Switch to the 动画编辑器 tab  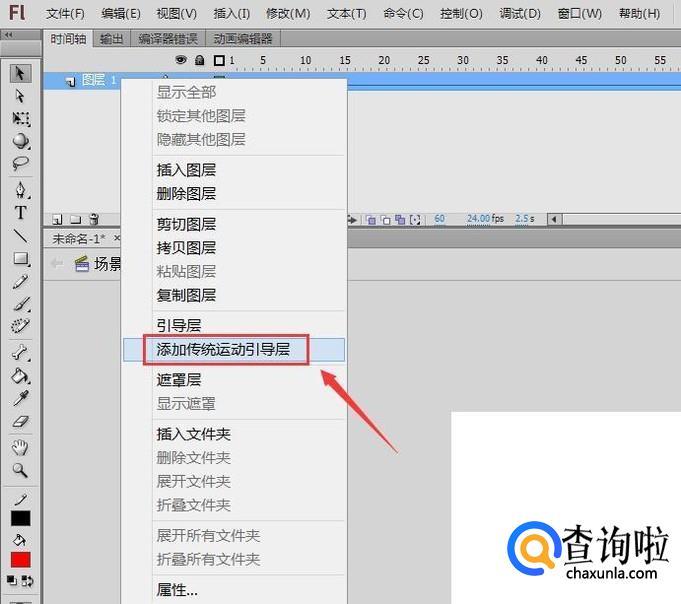tap(243, 39)
